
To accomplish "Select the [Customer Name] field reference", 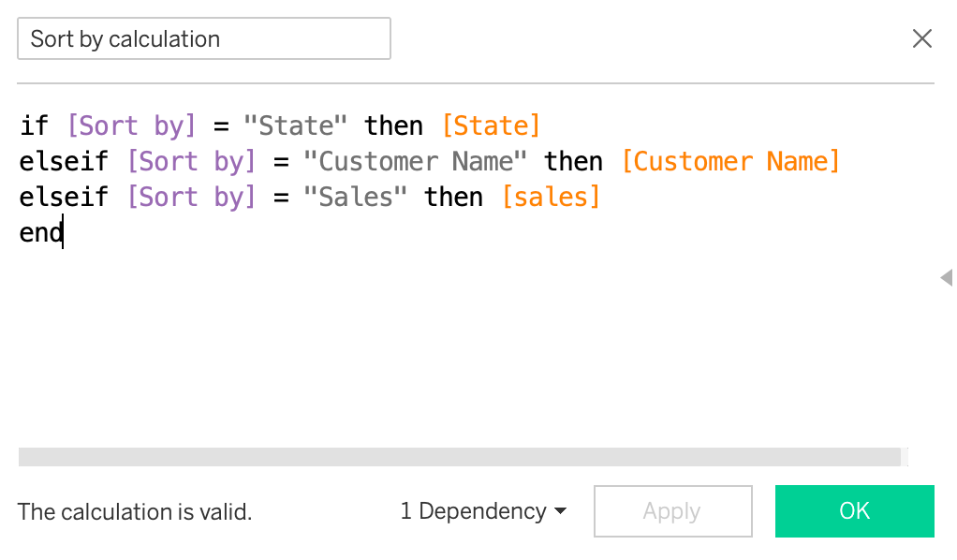I will pos(730,161).
